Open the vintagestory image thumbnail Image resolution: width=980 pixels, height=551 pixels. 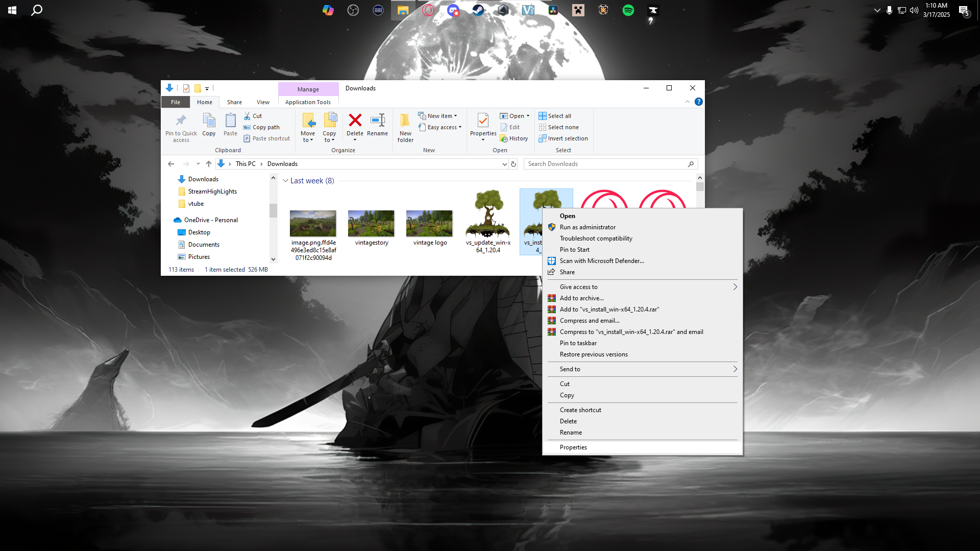pyautogui.click(x=371, y=223)
